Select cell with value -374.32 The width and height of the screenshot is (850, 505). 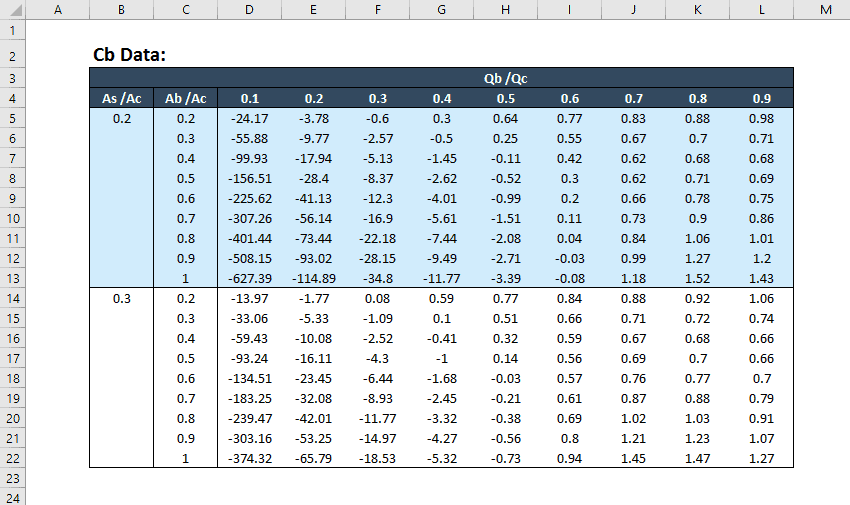pos(249,458)
